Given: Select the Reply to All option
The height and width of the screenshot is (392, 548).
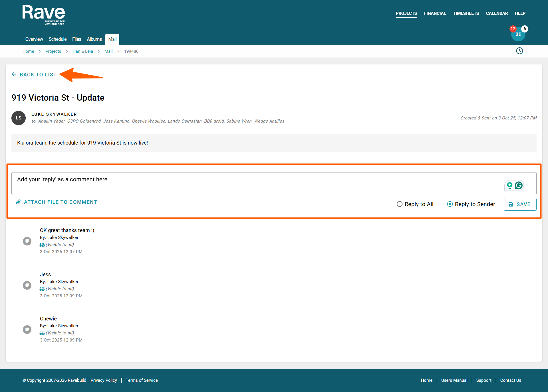Looking at the screenshot, I should point(400,204).
